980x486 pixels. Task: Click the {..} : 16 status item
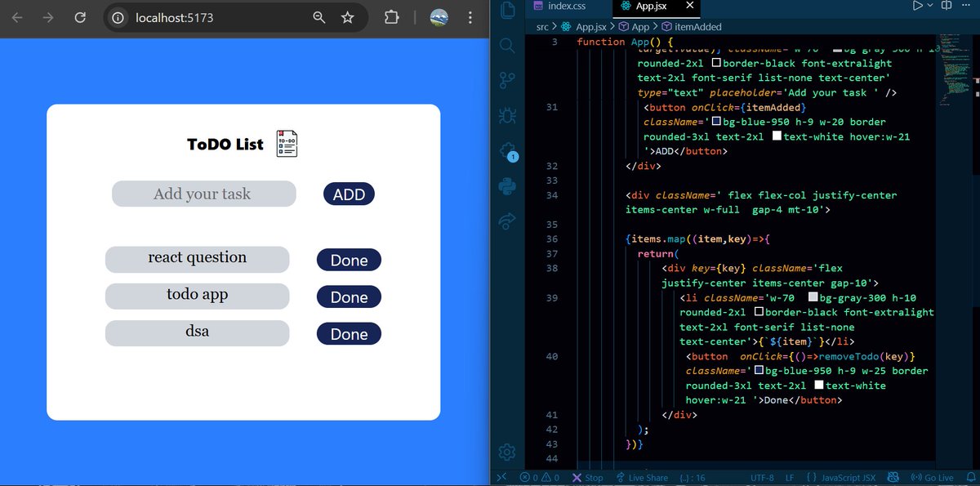point(692,478)
